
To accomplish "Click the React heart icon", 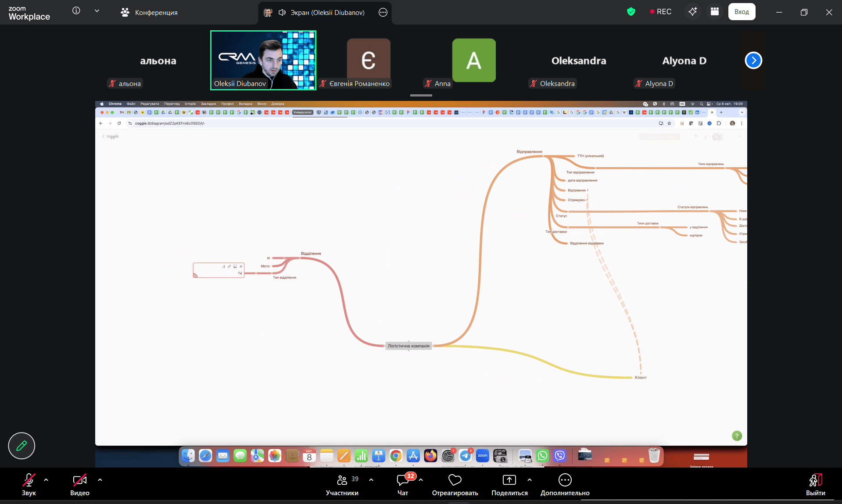I will point(455,485).
